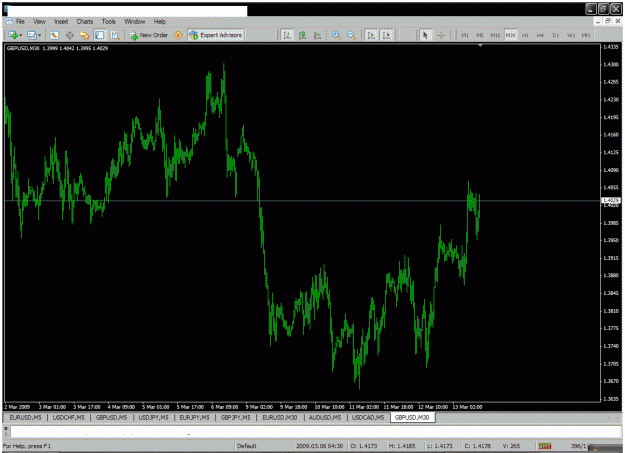Switch to the EURUSD,M30 chart tab

point(279,417)
